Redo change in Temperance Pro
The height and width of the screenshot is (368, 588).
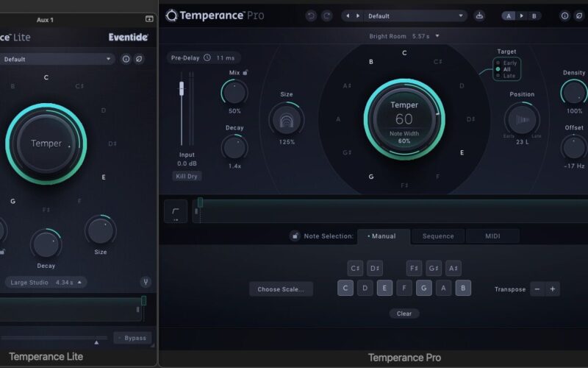(327, 15)
